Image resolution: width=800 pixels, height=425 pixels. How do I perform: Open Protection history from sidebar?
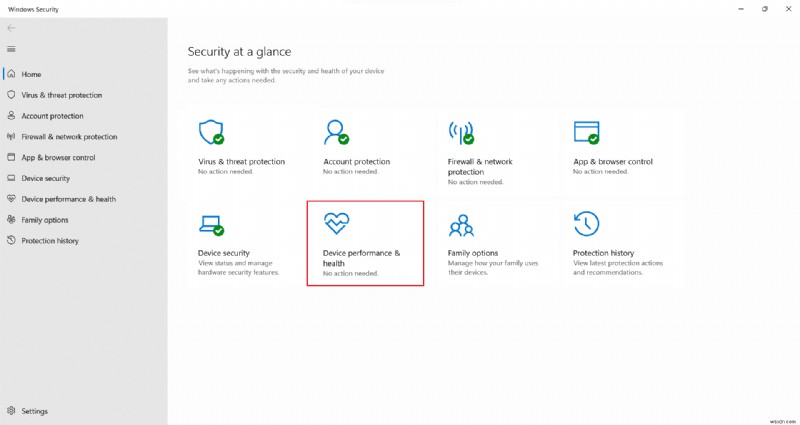click(50, 241)
